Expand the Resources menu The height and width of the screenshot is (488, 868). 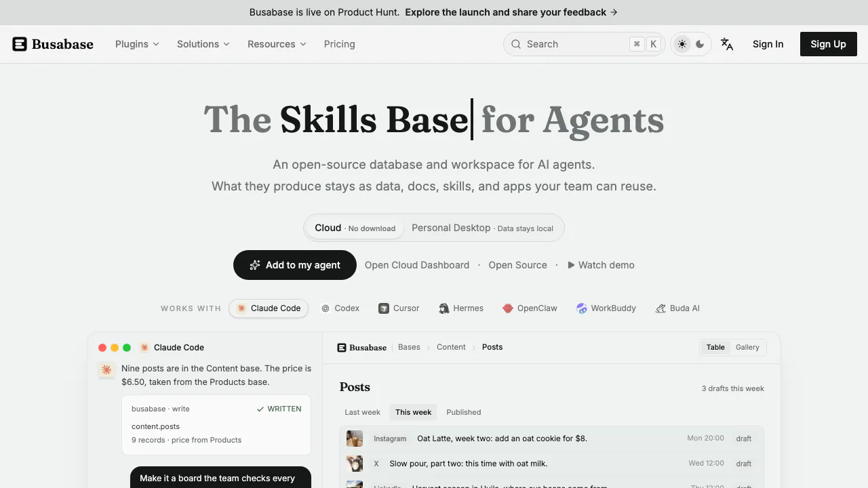pos(277,44)
